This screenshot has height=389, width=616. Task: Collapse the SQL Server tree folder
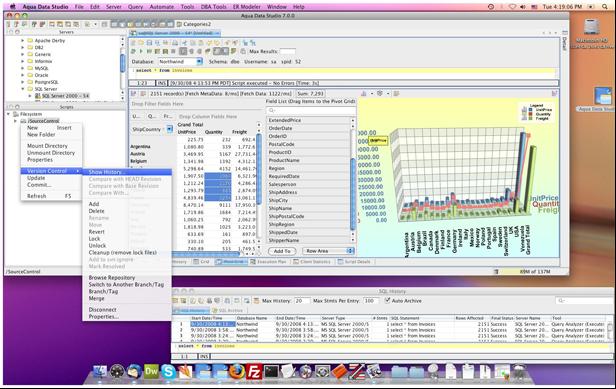[x=22, y=89]
